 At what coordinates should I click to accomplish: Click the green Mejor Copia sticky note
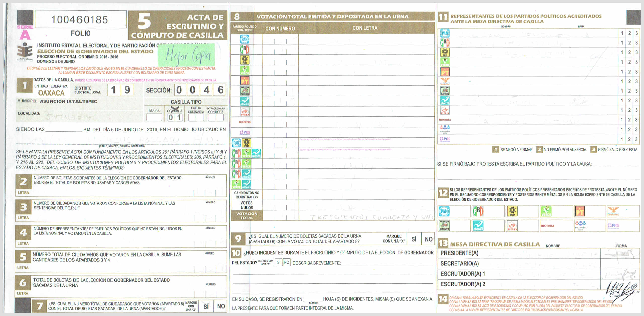tap(186, 55)
